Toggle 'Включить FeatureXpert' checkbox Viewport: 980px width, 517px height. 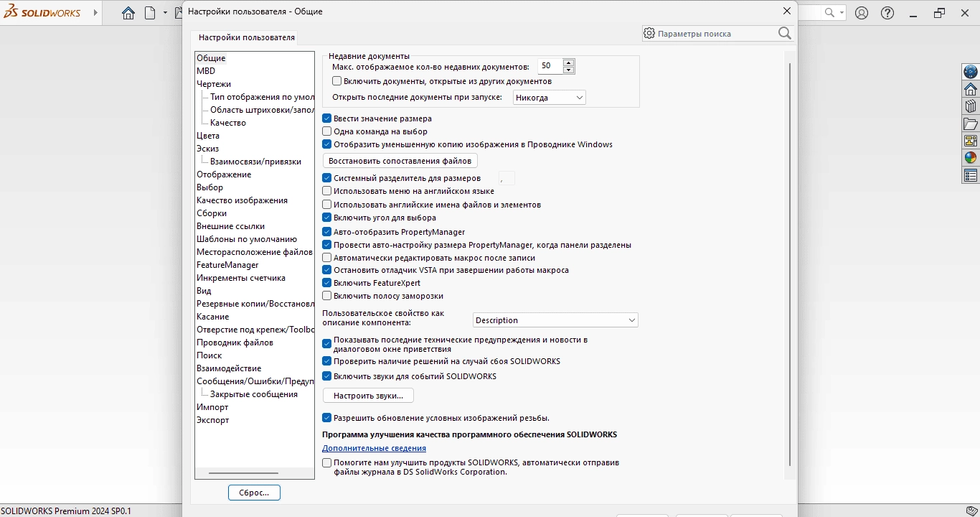tap(327, 283)
